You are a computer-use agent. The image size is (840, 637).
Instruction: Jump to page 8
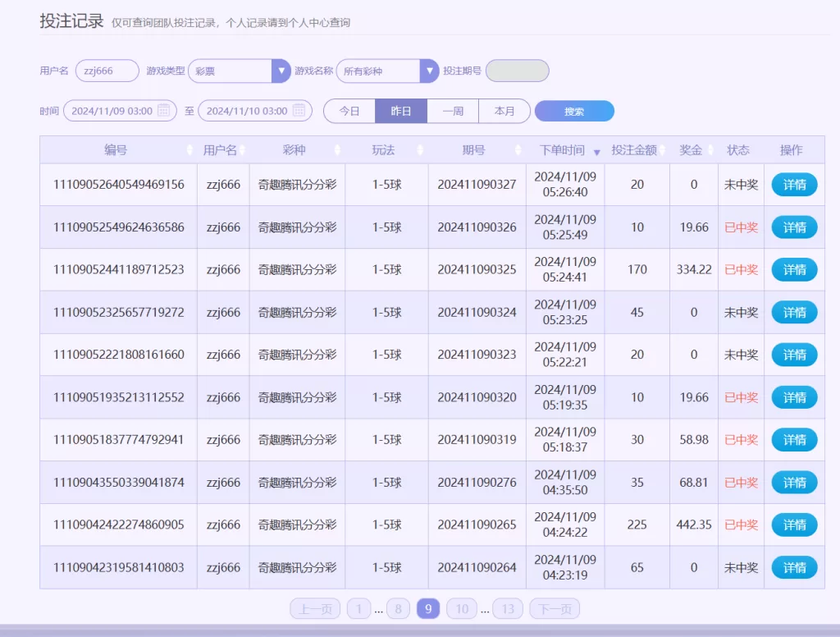tap(398, 608)
